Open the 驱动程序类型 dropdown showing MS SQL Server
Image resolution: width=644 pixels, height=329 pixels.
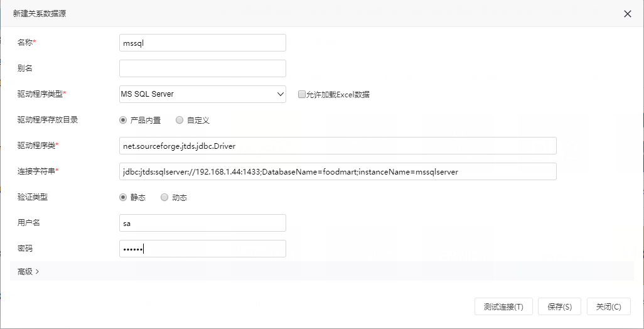click(203, 94)
